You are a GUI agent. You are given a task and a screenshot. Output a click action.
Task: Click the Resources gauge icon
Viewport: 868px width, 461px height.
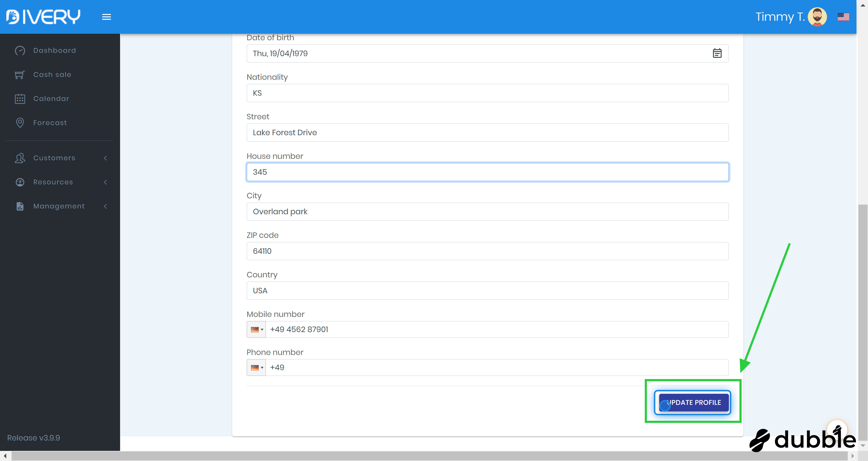coord(20,182)
